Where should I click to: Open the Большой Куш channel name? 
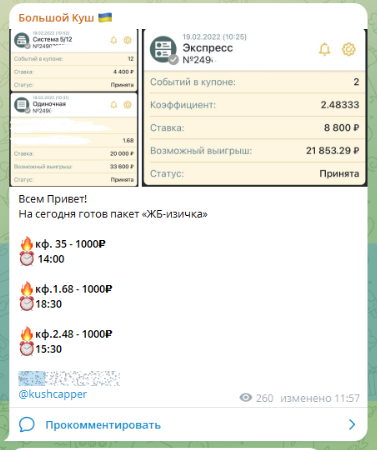[x=56, y=18]
